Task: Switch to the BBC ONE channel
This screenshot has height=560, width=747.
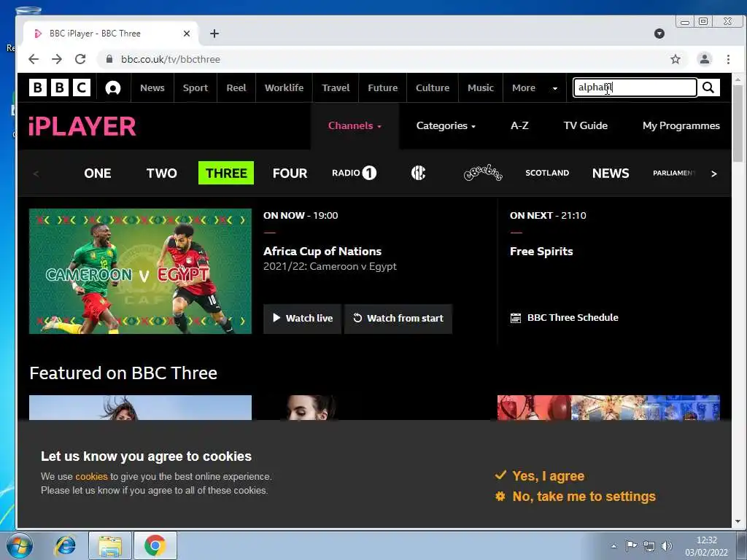Action: (98, 174)
